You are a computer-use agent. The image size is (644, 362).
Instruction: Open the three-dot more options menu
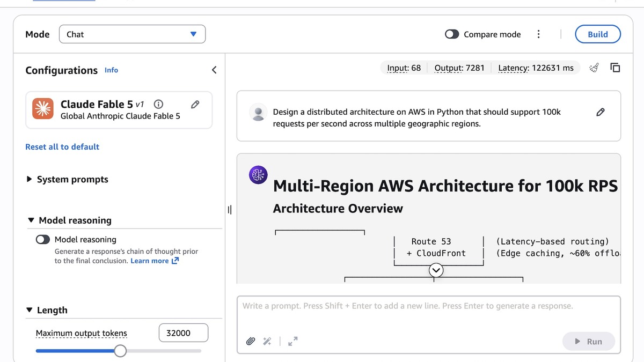pos(538,34)
